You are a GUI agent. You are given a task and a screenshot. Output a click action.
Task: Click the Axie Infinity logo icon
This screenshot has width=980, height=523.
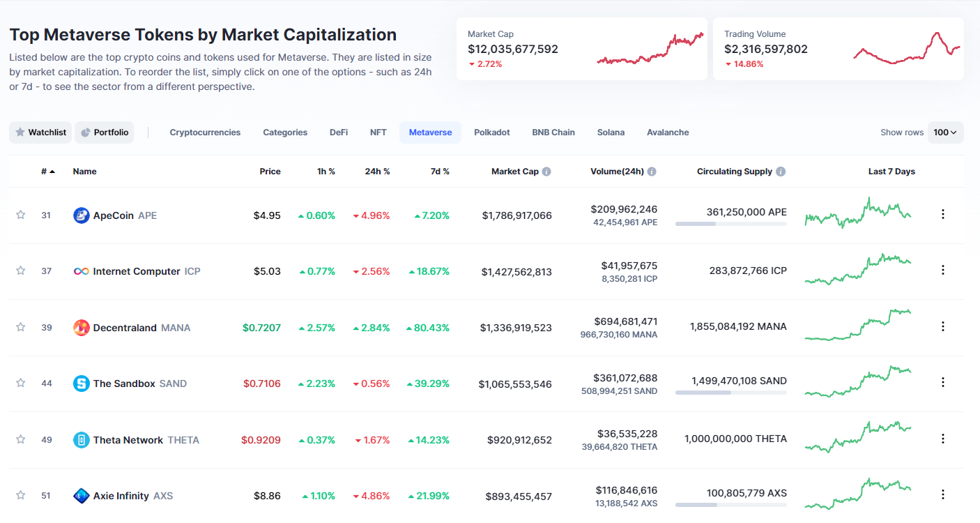pos(81,496)
